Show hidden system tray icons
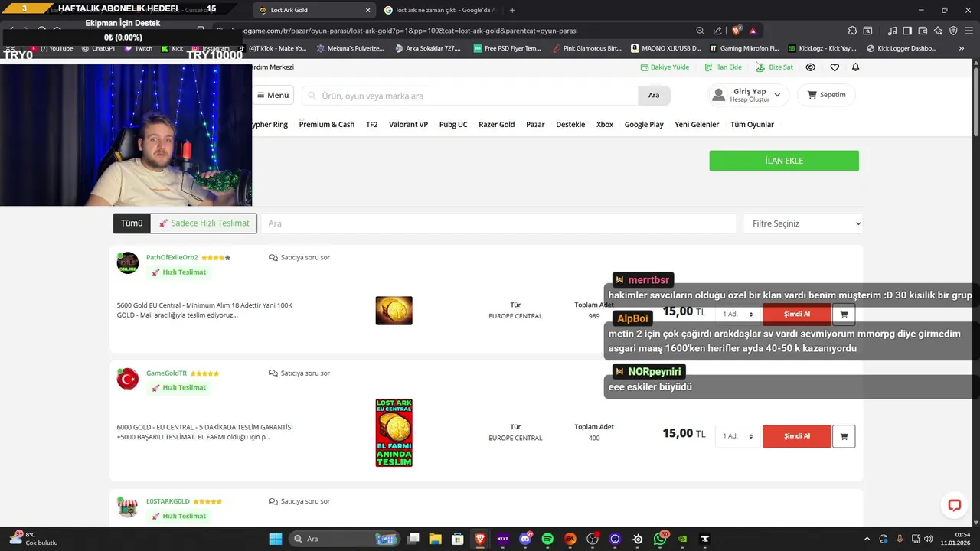 867,539
